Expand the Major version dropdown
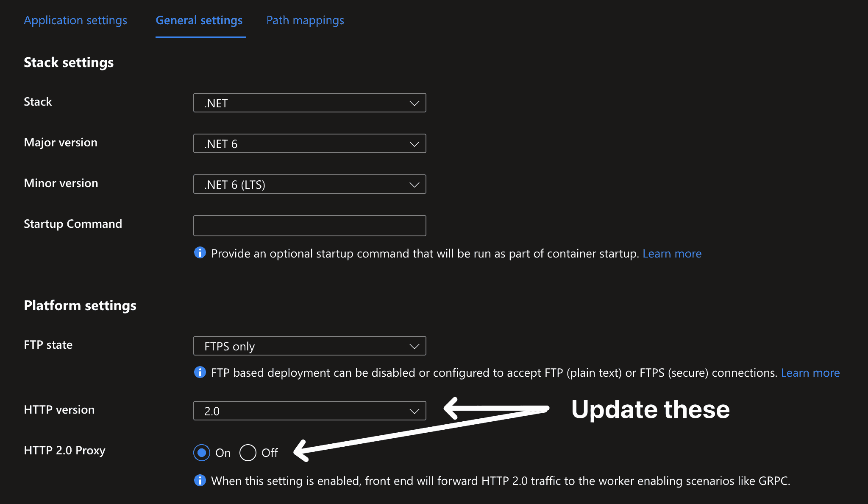The height and width of the screenshot is (504, 868). [309, 144]
